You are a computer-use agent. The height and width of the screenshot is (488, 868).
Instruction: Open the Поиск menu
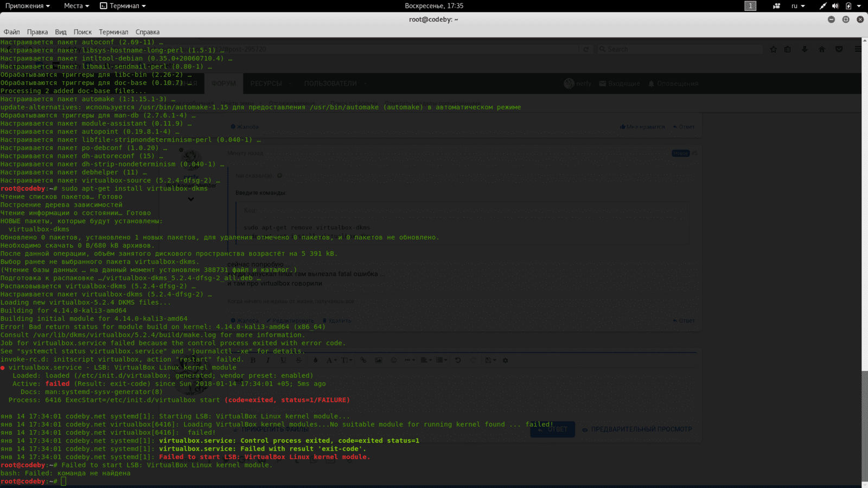(82, 32)
